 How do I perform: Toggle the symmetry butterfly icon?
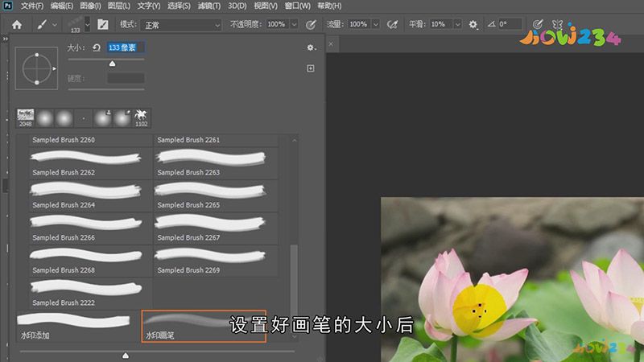pos(557,24)
